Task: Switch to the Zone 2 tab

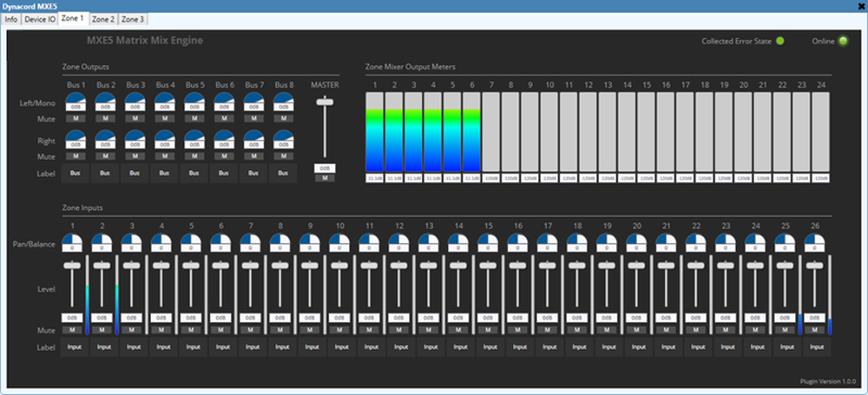Action: pos(103,19)
